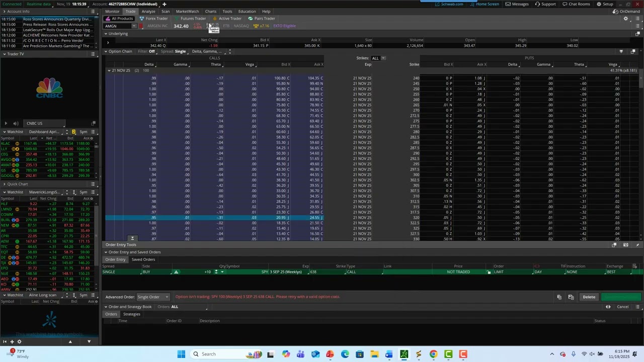Toggle the order price lock icon
Viewport: 644px width, 362px height.
coord(489,272)
